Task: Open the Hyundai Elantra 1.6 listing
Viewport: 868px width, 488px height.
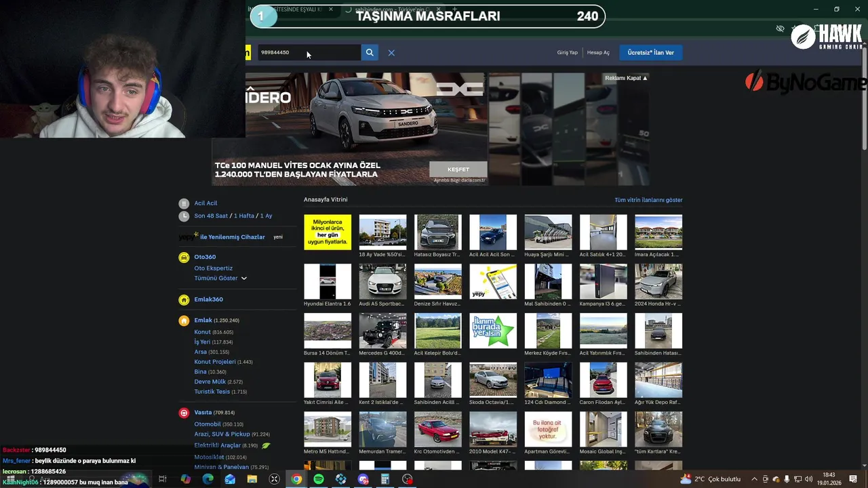Action: tap(328, 281)
